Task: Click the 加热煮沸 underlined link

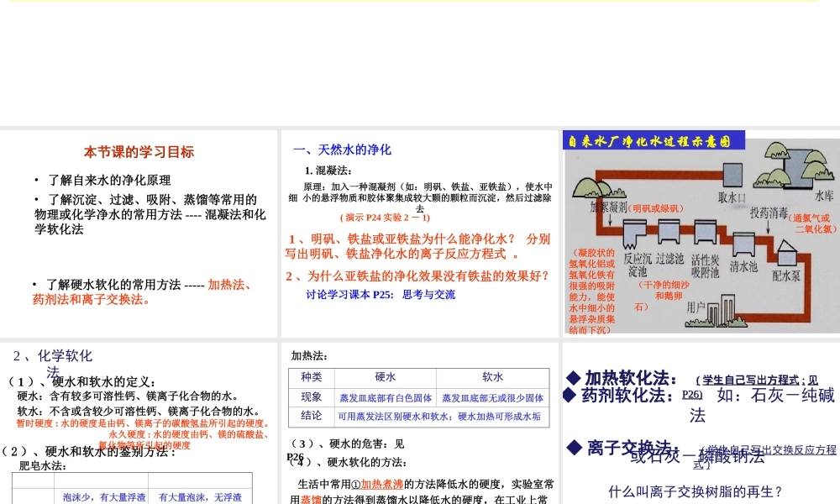Action: pos(383,484)
